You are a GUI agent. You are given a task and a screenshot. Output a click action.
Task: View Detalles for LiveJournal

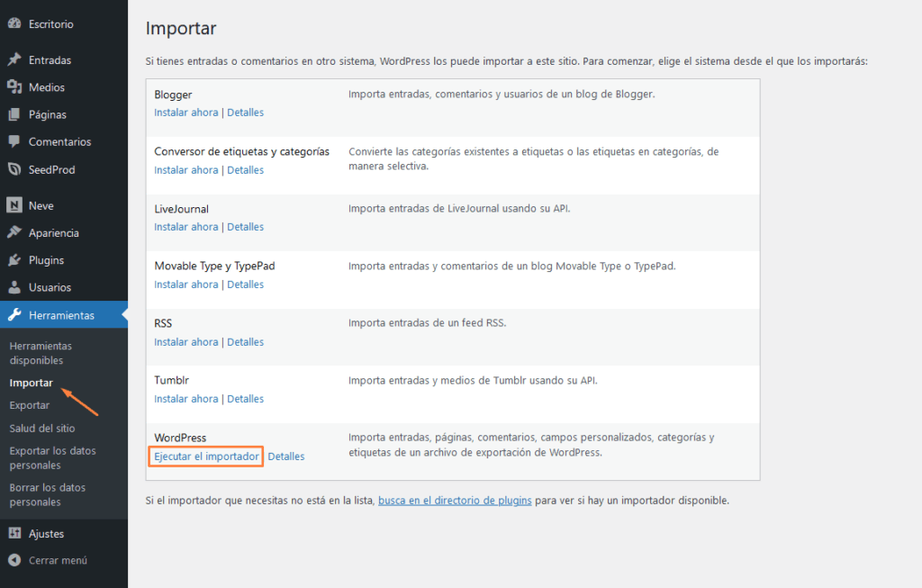245,226
